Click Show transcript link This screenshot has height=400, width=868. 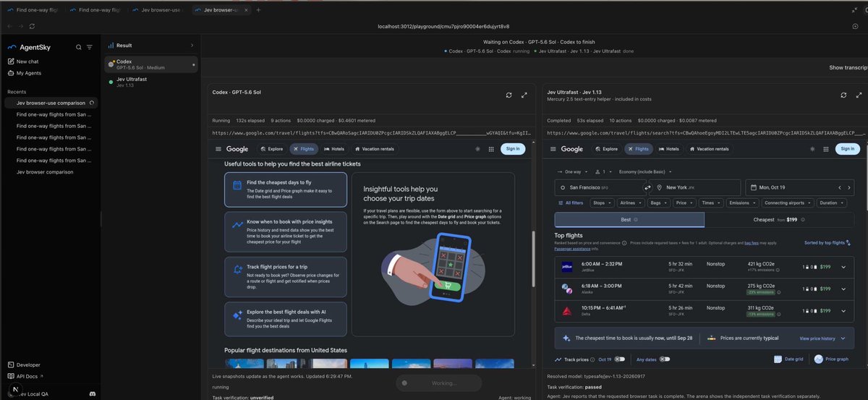pos(848,67)
